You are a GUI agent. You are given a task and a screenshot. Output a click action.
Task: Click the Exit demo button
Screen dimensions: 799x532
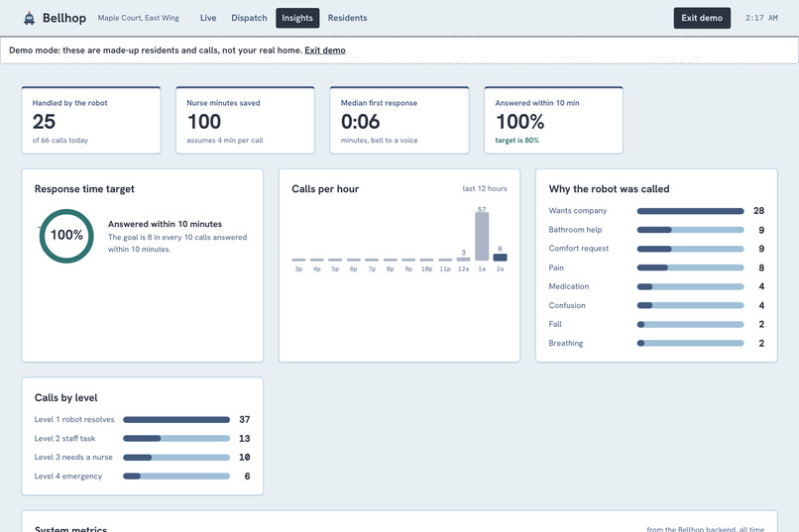point(702,18)
